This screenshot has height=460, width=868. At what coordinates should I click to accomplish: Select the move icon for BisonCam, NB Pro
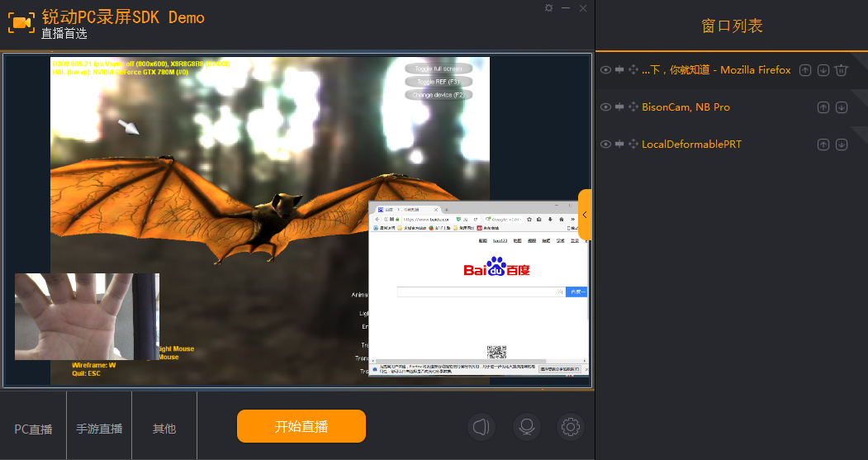click(633, 107)
